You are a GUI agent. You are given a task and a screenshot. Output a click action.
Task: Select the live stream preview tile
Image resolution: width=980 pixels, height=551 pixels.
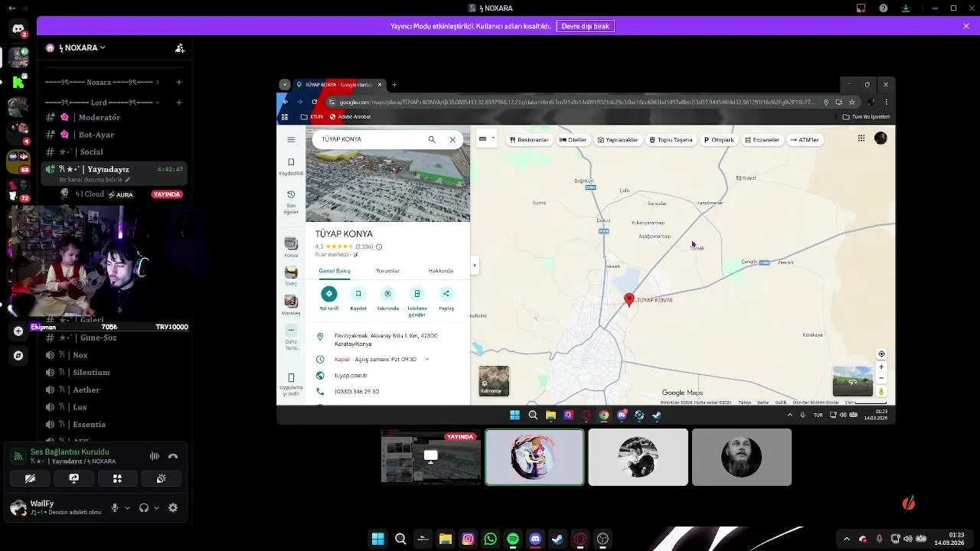click(431, 457)
